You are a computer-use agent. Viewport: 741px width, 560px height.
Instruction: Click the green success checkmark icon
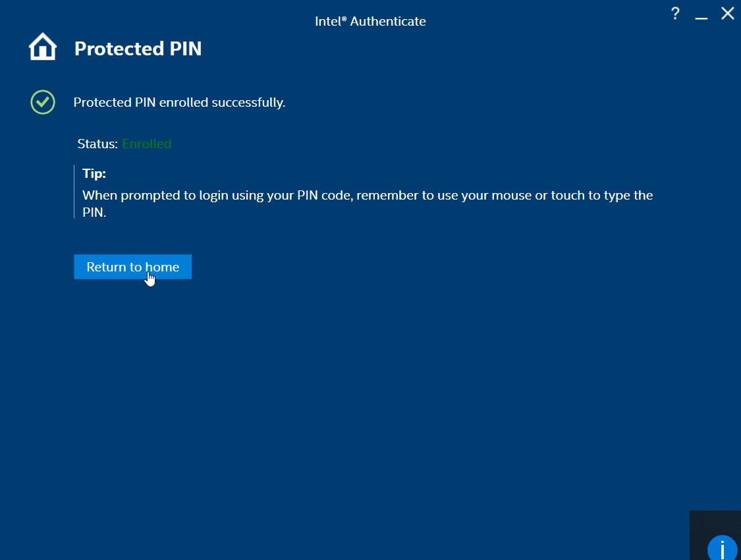coord(43,102)
